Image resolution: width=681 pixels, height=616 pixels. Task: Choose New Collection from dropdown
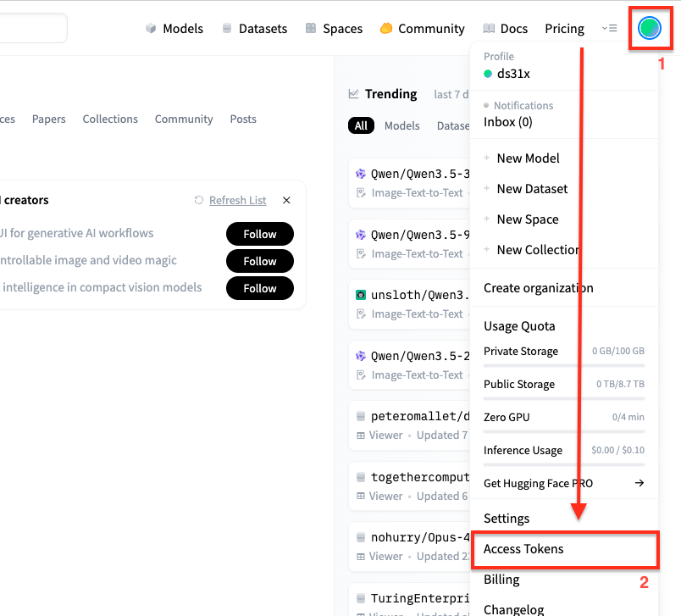tap(538, 249)
